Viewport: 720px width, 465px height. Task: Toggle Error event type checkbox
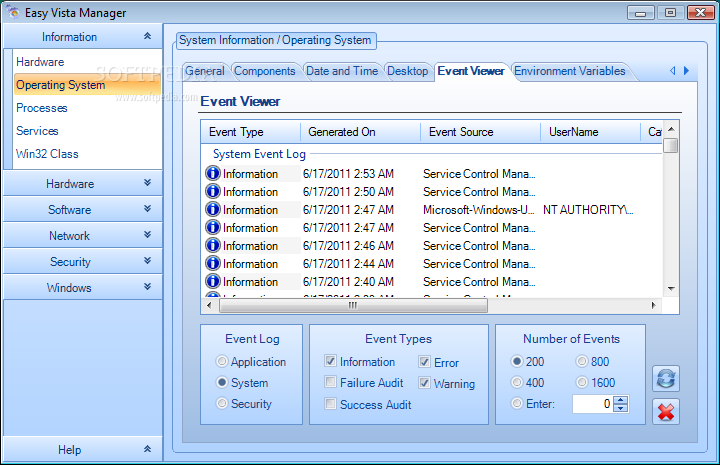pos(424,362)
